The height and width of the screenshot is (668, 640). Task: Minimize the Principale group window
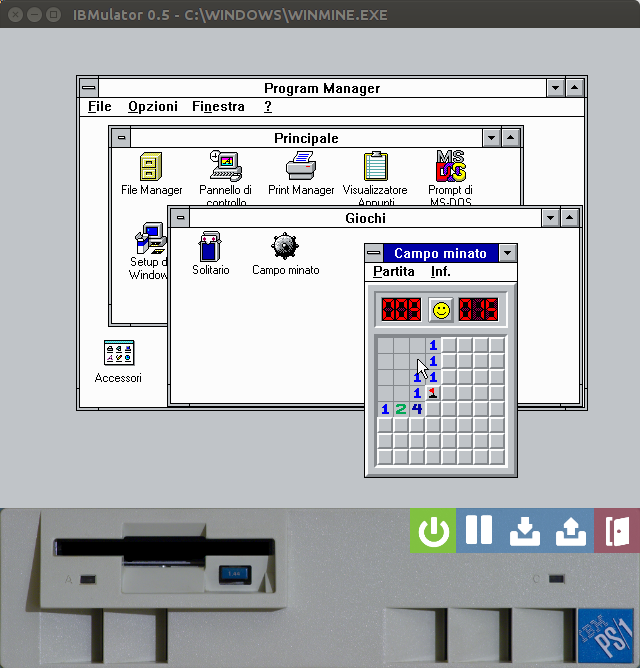pyautogui.click(x=491, y=138)
